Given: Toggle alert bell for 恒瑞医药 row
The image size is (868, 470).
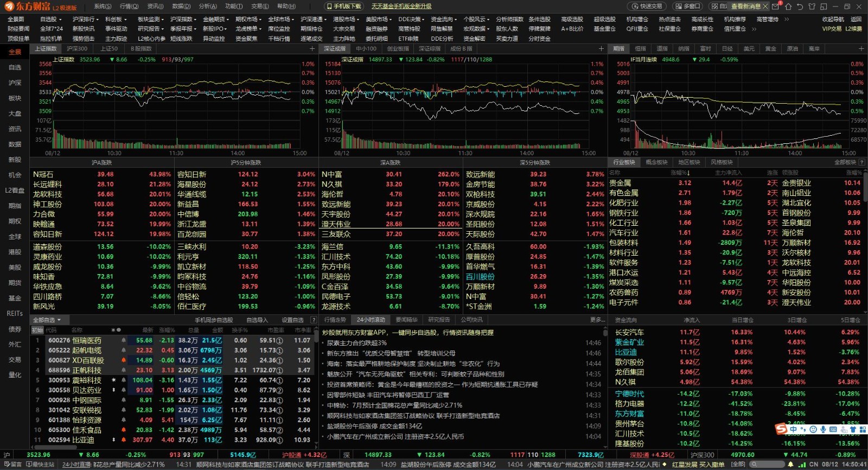Looking at the screenshot, I should 124,341.
